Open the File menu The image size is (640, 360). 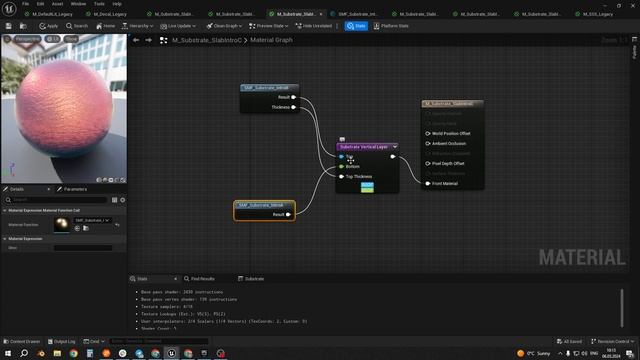pyautogui.click(x=25, y=4)
